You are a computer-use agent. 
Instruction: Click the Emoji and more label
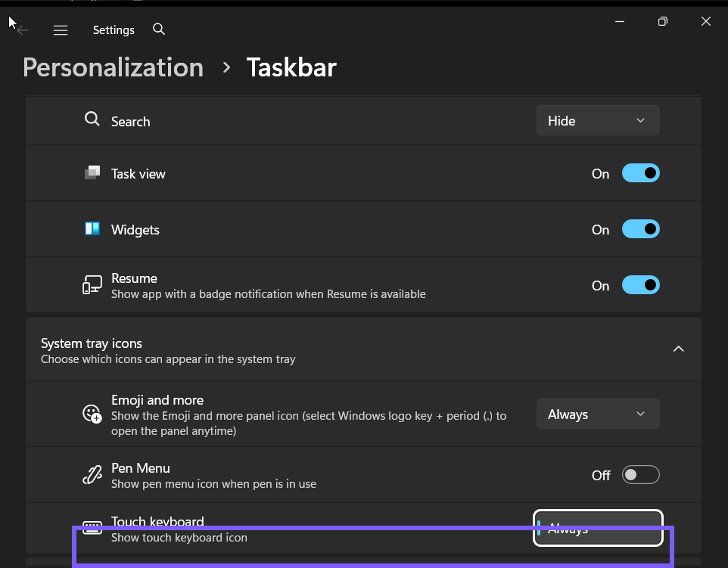click(x=157, y=400)
